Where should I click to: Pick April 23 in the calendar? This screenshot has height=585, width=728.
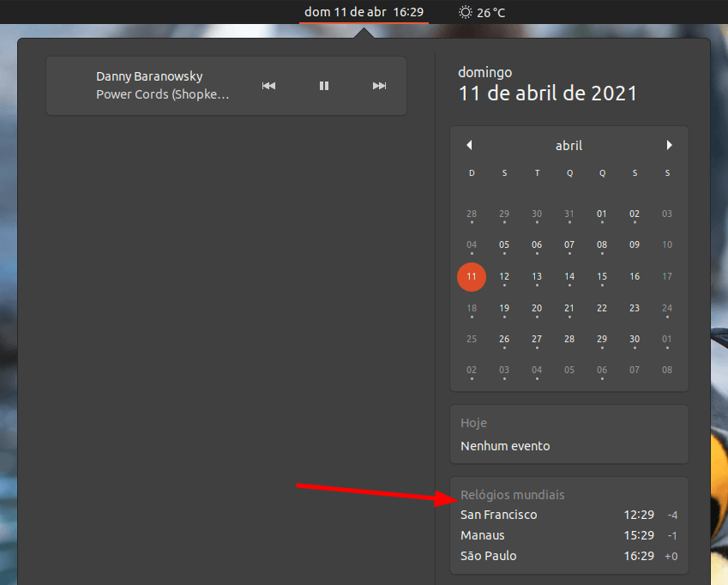(x=635, y=308)
